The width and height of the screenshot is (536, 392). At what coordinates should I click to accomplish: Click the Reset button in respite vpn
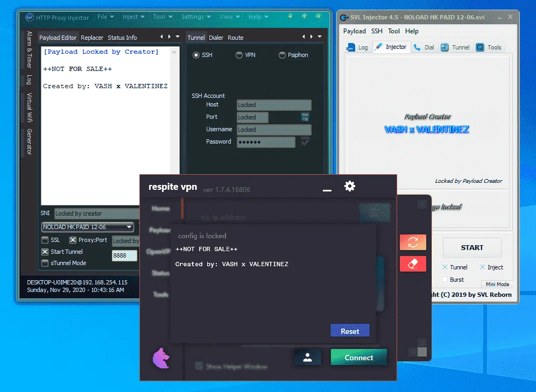[x=350, y=331]
